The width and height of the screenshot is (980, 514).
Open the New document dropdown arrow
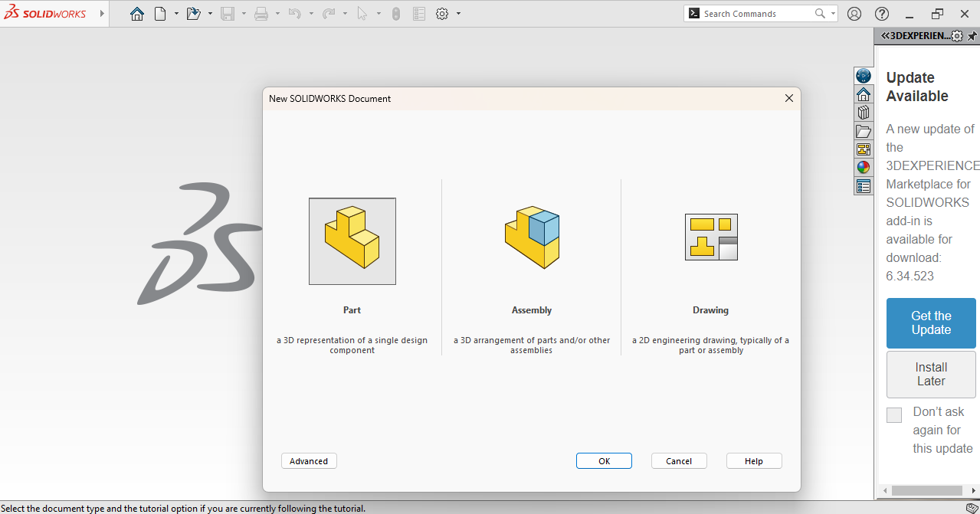tap(176, 14)
